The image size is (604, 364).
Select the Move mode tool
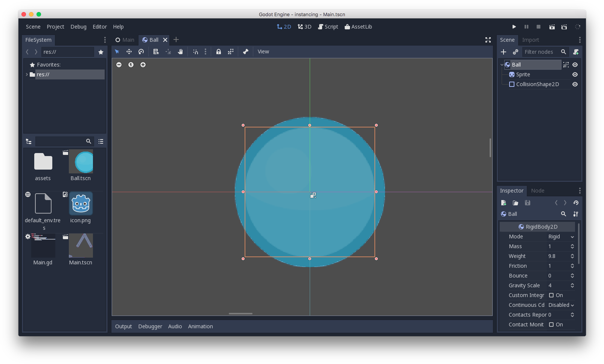pos(129,52)
